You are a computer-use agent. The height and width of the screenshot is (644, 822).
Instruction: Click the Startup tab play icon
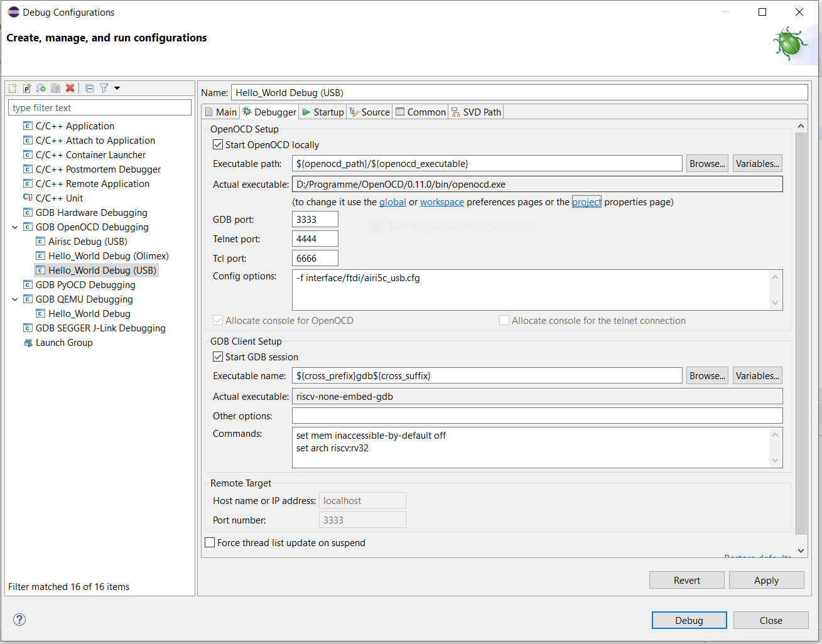(306, 112)
